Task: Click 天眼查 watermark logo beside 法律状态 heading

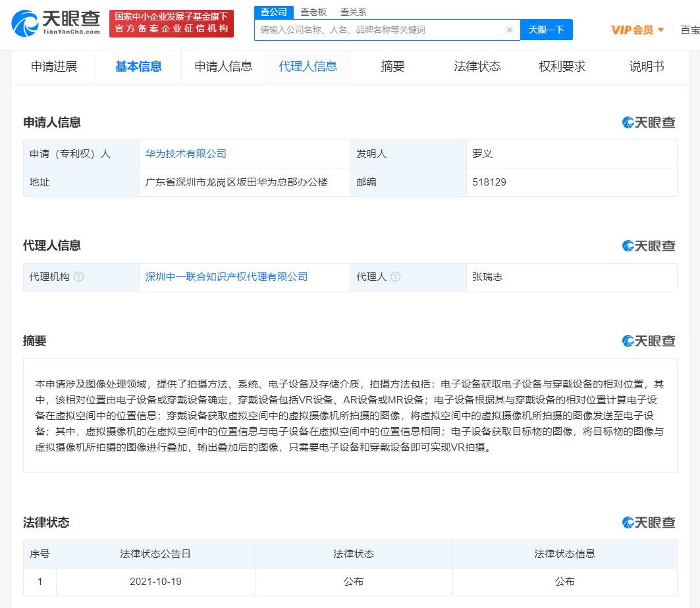Action: (649, 522)
